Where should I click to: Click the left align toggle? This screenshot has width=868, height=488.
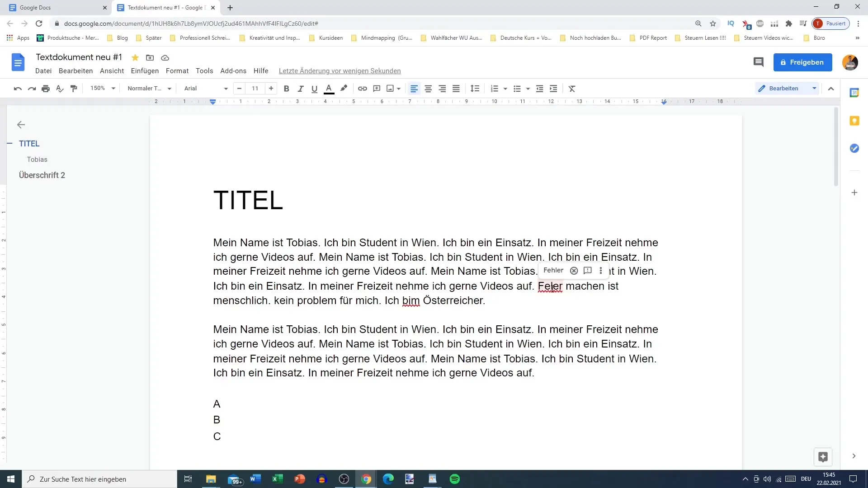pyautogui.click(x=414, y=88)
